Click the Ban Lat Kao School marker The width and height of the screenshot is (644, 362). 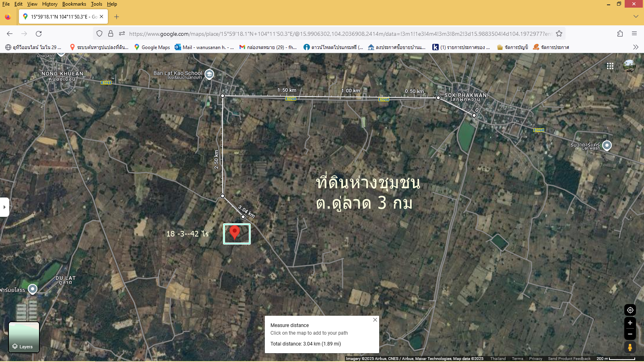(x=209, y=74)
